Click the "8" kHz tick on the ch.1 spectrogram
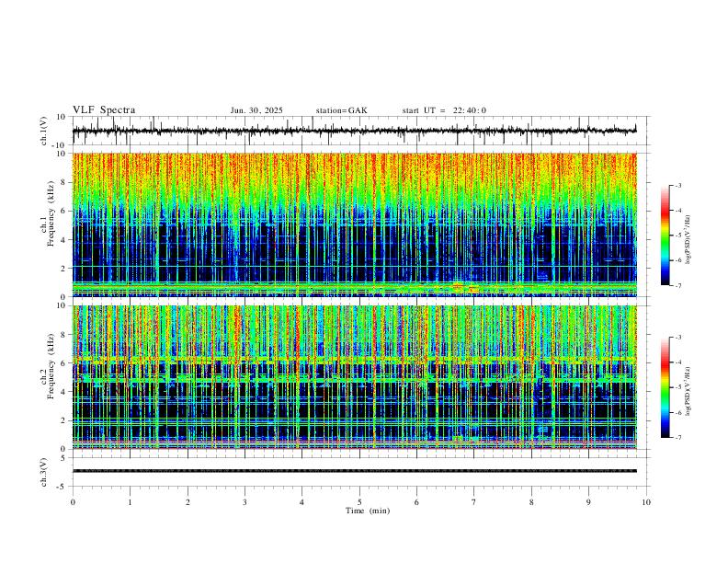The image size is (728, 563). (64, 182)
